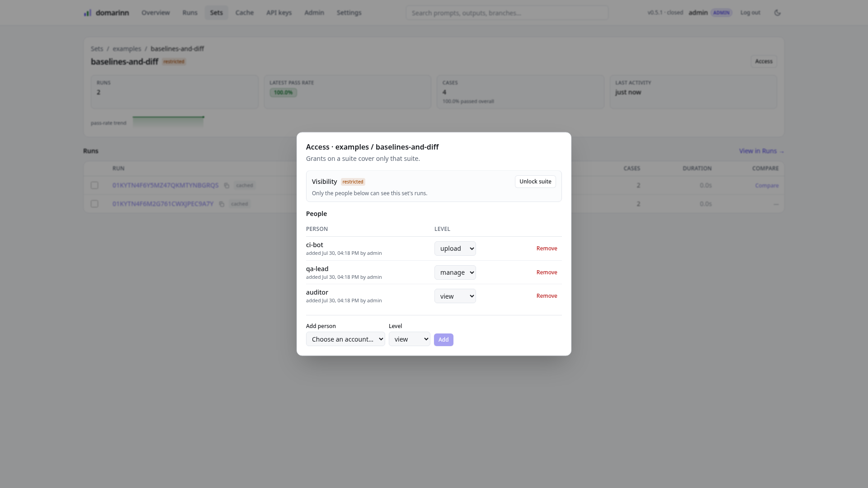The height and width of the screenshot is (488, 868).
Task: Follow View in Runs link
Action: point(761,151)
